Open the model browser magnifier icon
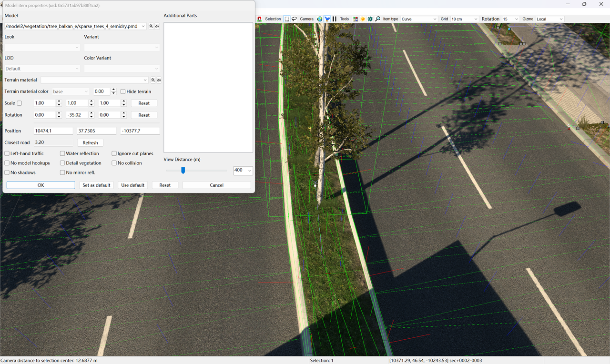The image size is (610, 364). click(151, 26)
